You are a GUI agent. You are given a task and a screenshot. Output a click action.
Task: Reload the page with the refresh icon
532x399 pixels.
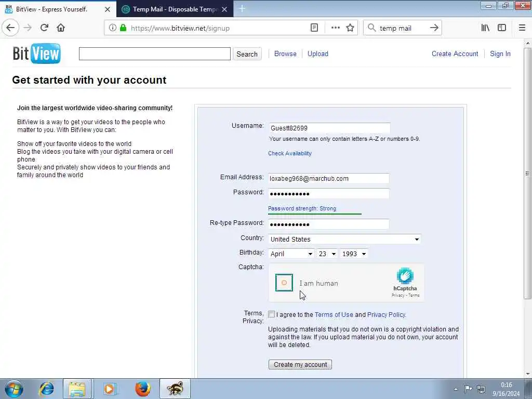45,28
